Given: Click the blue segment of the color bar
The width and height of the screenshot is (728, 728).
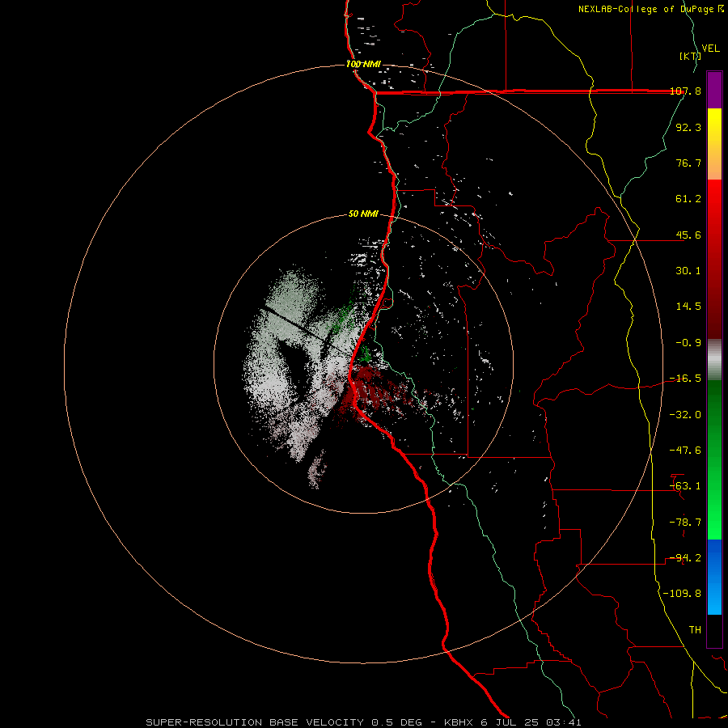Looking at the screenshot, I should (x=714, y=577).
